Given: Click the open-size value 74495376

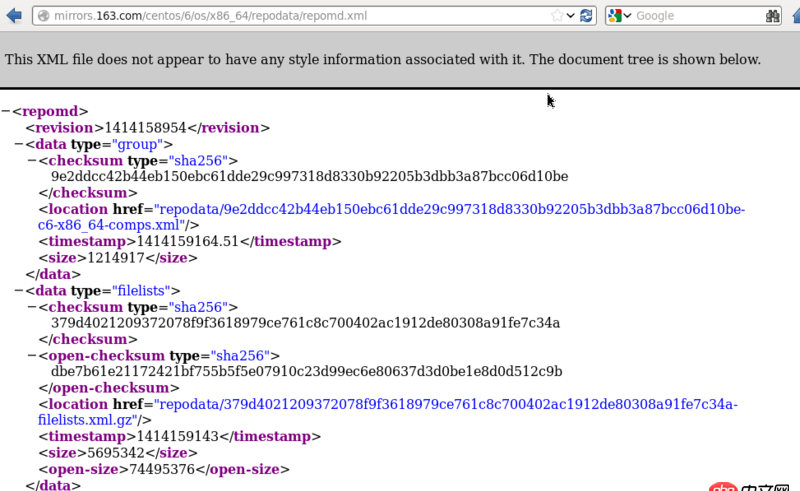Looking at the screenshot, I should point(162,469).
